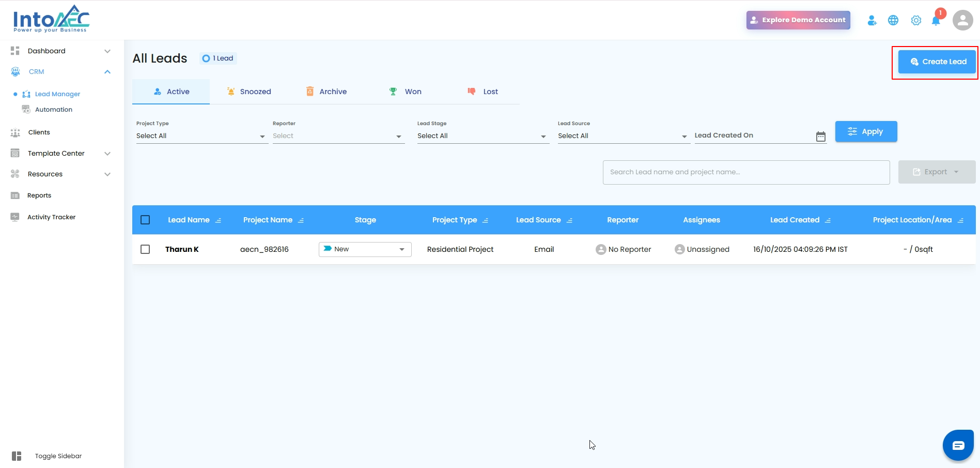Click the Toggle Sidebar icon

tap(17, 456)
